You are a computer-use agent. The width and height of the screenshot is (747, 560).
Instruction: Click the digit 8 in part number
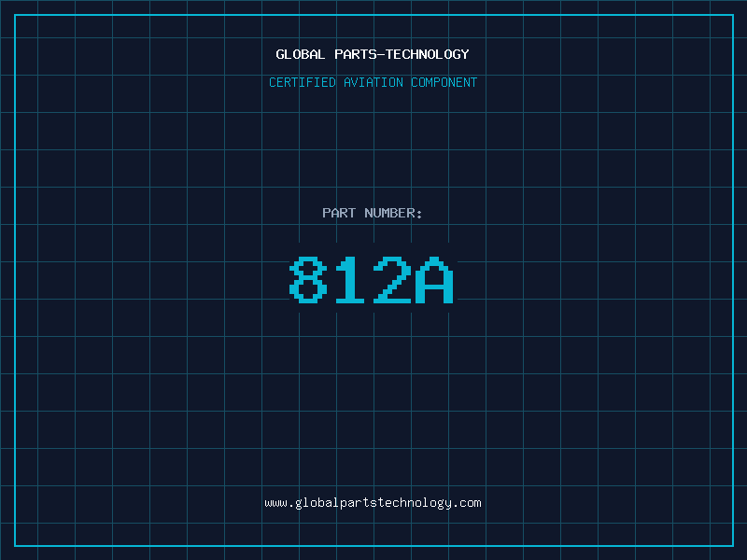pos(308,280)
